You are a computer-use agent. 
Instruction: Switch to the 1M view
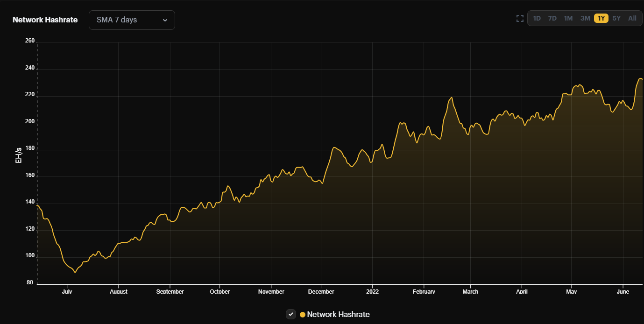[568, 18]
